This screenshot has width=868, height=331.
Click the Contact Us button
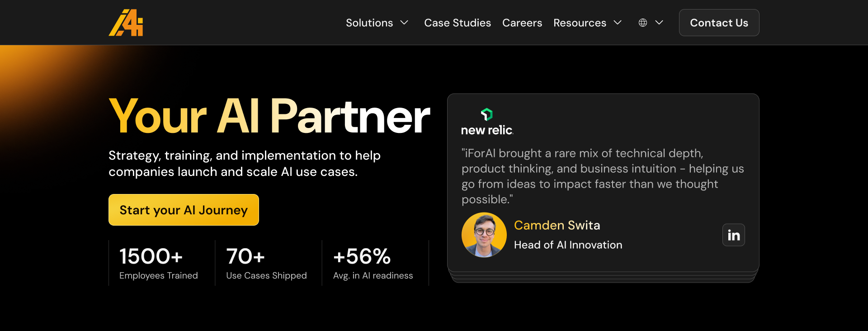click(718, 22)
